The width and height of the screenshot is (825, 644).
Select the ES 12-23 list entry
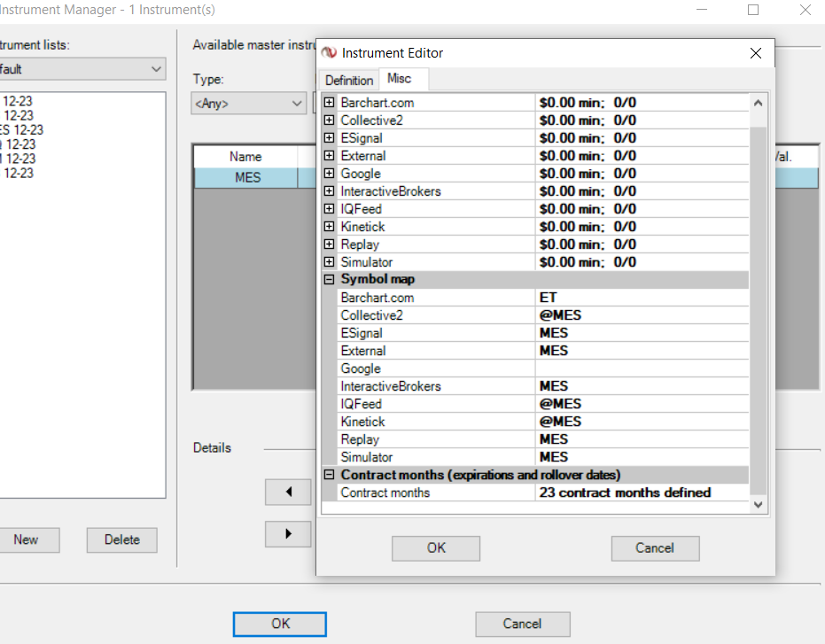[21, 130]
